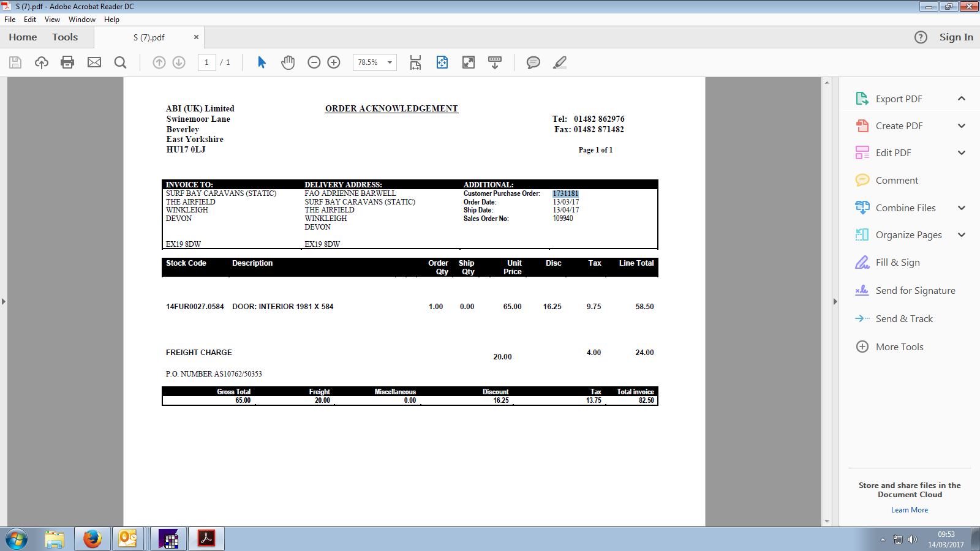Open Firefox from the Windows taskbar
Viewport: 980px width, 551px height.
click(x=92, y=539)
